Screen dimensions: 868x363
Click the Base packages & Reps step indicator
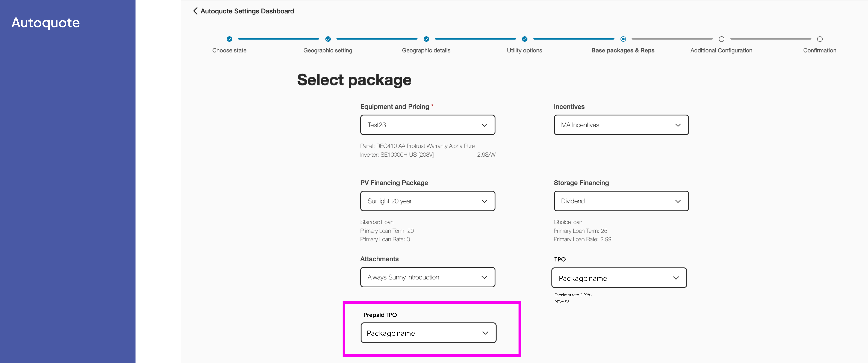tap(623, 39)
